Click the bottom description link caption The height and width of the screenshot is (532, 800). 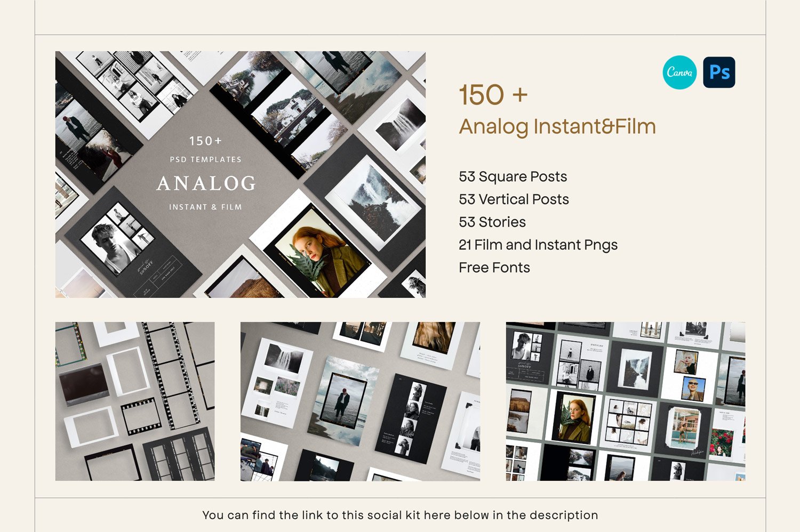coord(400,515)
